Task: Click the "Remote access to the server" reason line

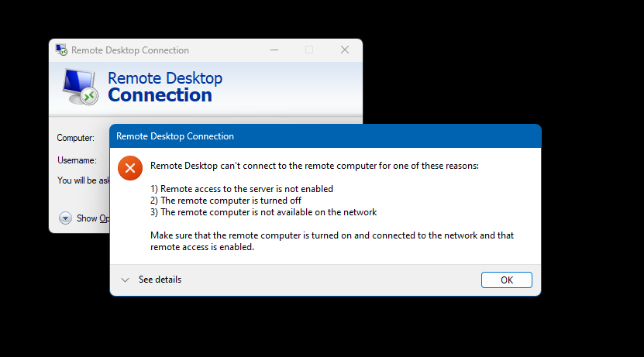Action: [242, 189]
